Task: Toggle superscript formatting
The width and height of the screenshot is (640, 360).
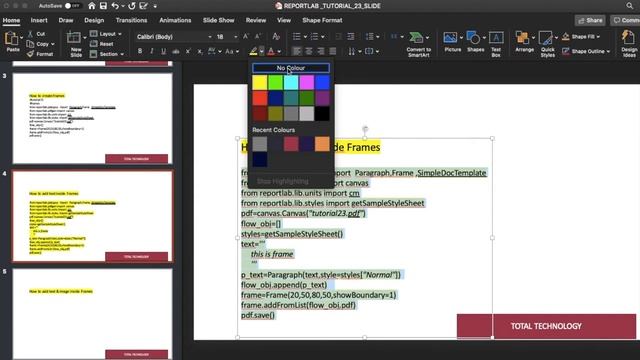Action: (x=188, y=51)
